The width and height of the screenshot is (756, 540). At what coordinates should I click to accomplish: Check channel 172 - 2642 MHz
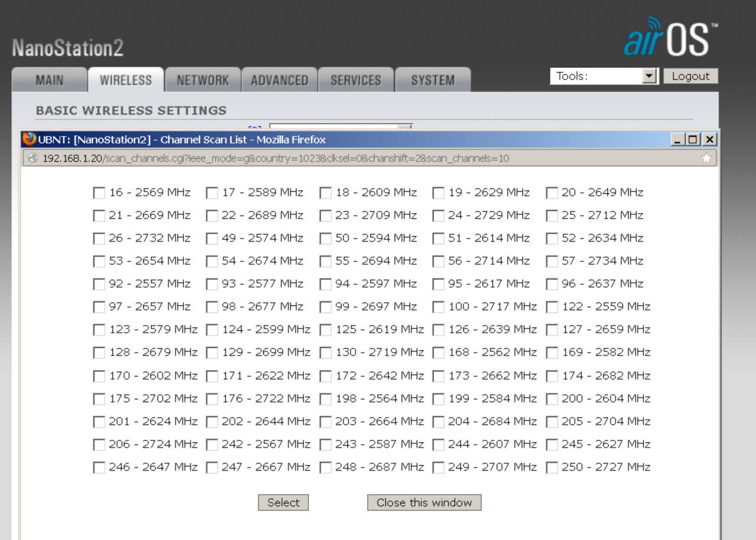click(x=325, y=377)
